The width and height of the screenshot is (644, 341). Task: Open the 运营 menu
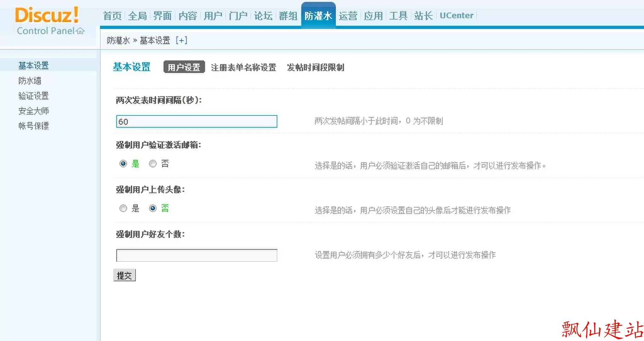coord(348,16)
